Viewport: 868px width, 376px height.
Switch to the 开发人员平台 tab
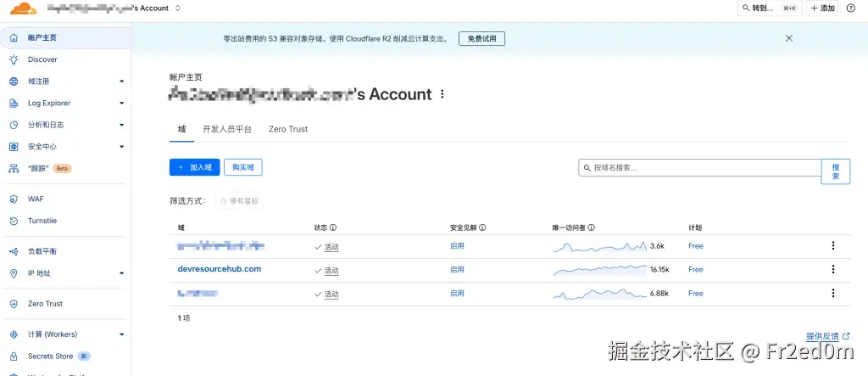click(x=227, y=129)
